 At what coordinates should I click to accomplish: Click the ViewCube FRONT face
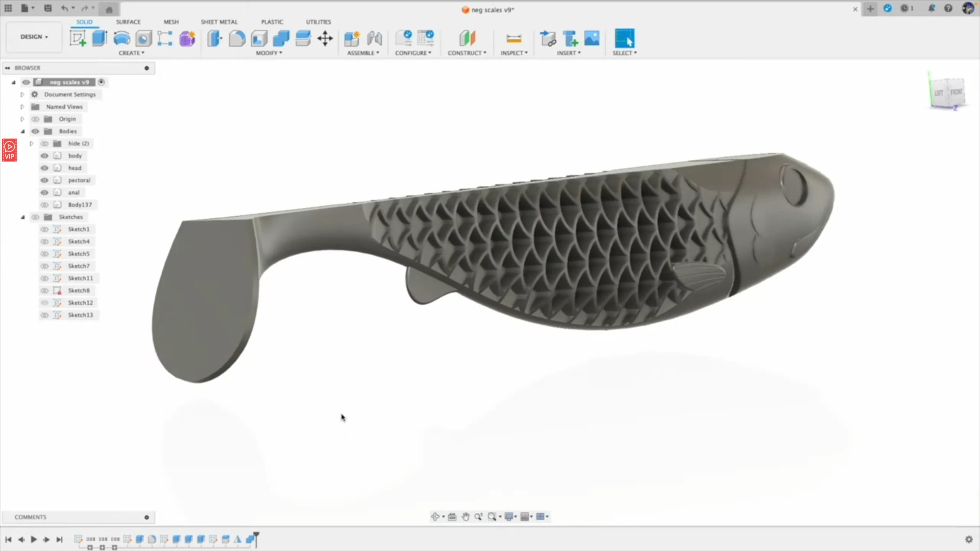(x=956, y=92)
